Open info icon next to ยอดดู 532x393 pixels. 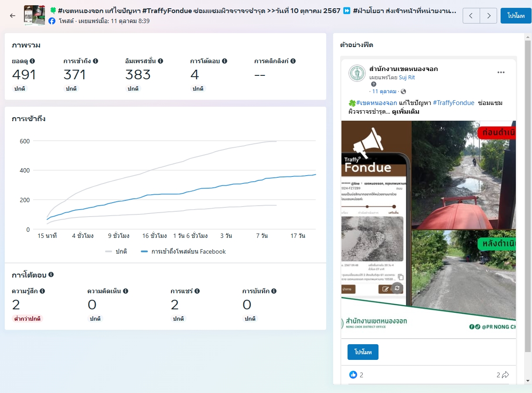point(32,61)
